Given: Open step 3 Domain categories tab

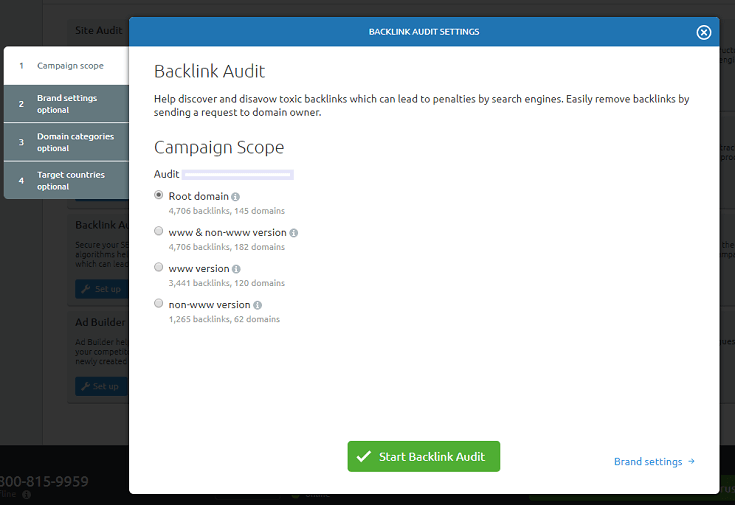Looking at the screenshot, I should [67, 142].
